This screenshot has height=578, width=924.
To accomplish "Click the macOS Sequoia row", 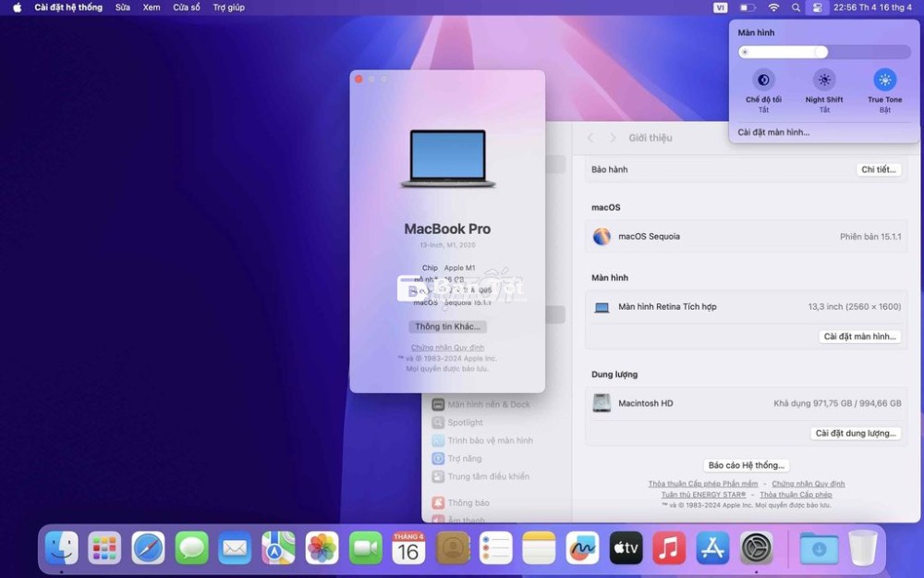I will (x=746, y=237).
